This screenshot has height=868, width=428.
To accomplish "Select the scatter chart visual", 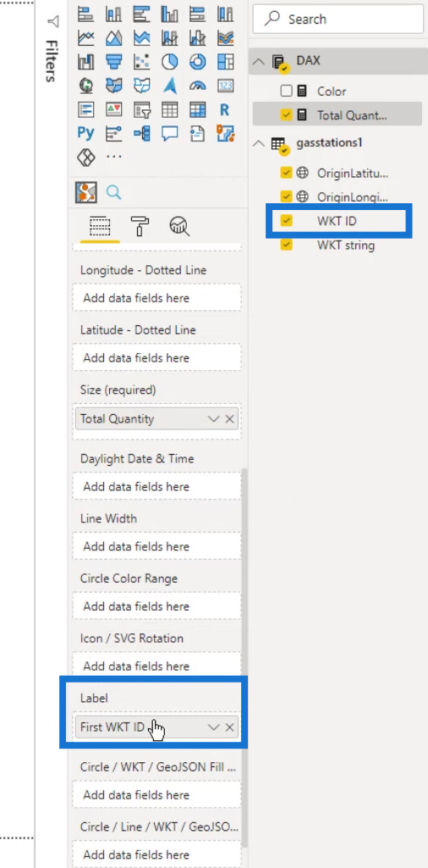I will point(142,62).
